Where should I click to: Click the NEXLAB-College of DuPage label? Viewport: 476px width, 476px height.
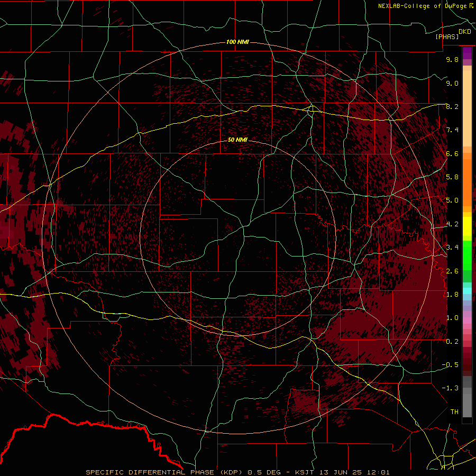pyautogui.click(x=422, y=6)
